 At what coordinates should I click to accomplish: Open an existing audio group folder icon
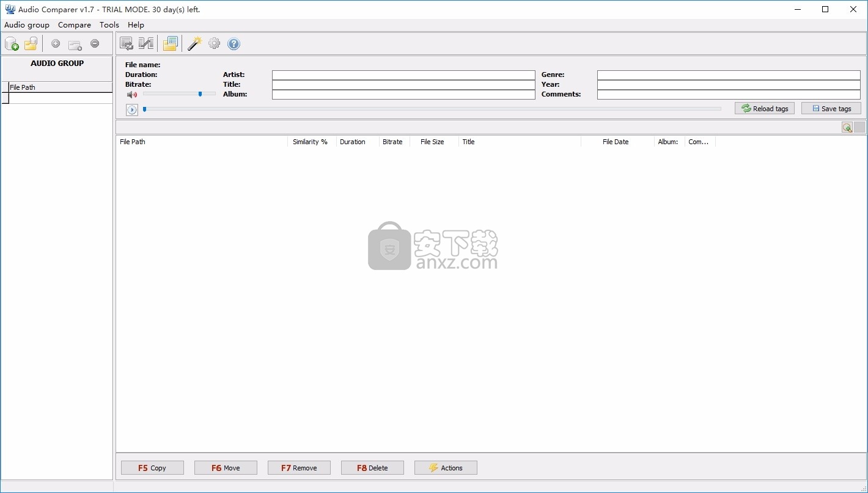(x=31, y=44)
